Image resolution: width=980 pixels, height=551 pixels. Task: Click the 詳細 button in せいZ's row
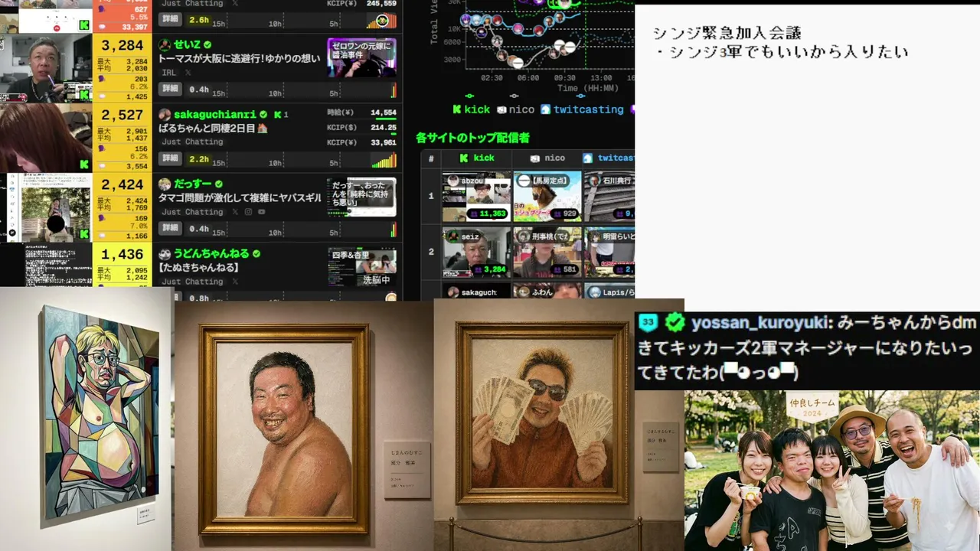coord(170,90)
